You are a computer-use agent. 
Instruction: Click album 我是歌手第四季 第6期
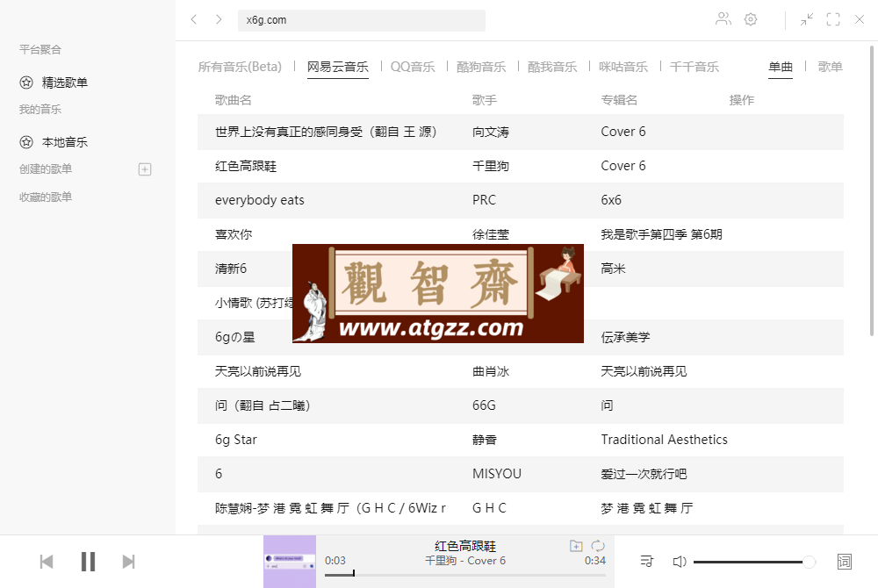[x=661, y=234]
